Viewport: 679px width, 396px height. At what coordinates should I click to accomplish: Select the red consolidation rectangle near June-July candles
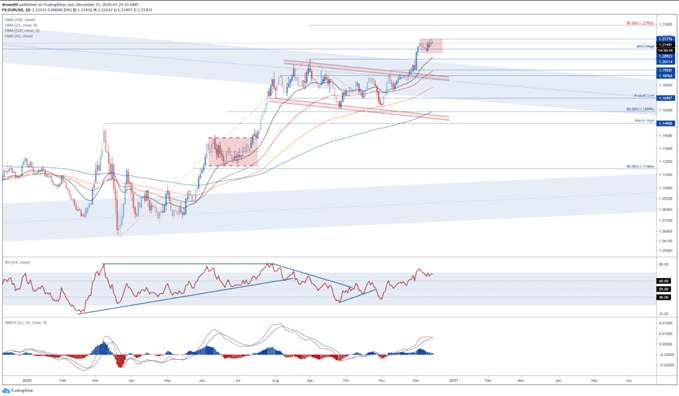[x=233, y=152]
